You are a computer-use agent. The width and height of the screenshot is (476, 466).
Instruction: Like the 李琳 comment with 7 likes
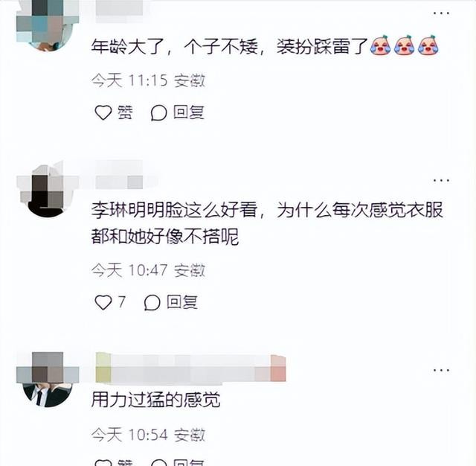(x=103, y=302)
